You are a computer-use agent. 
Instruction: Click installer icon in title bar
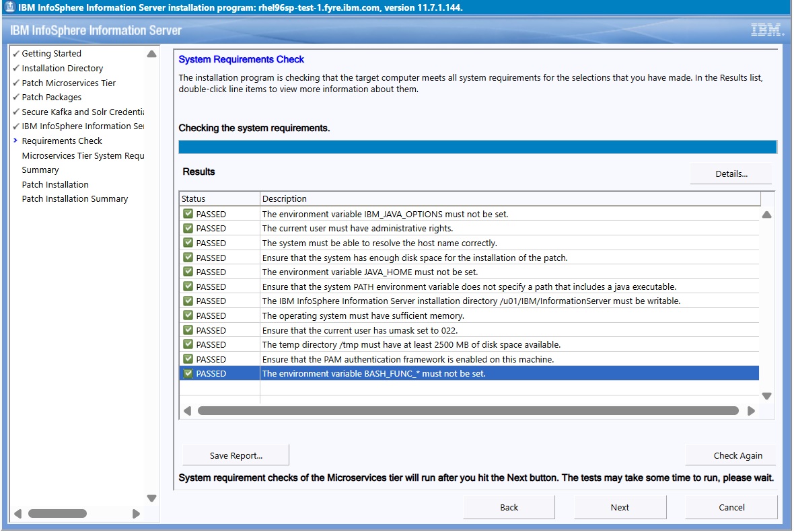[x=9, y=7]
